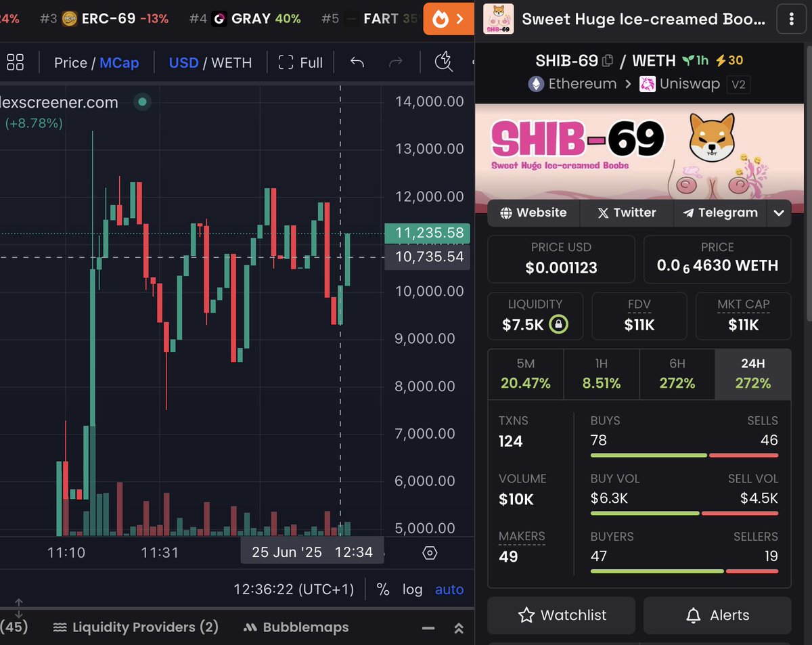Open the chart search tool icon
This screenshot has height=645, width=812.
(x=444, y=62)
